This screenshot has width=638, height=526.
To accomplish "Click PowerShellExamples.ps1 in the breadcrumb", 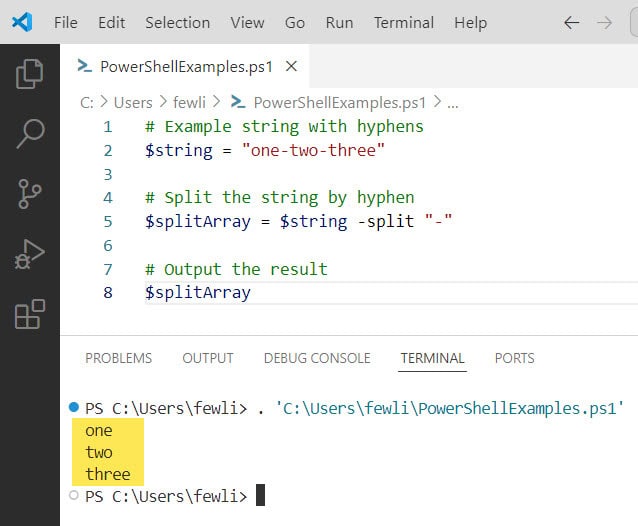I will (x=339, y=103).
